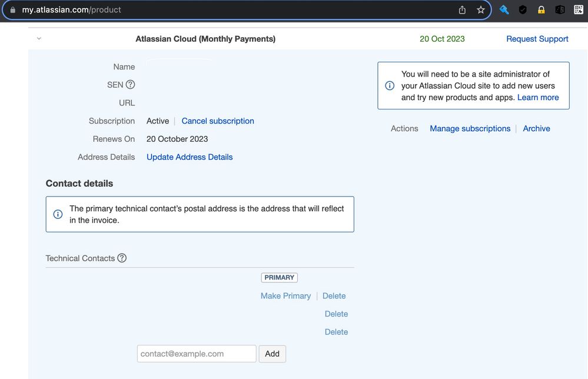
Task: Click the "URL" field label
Action: point(127,103)
